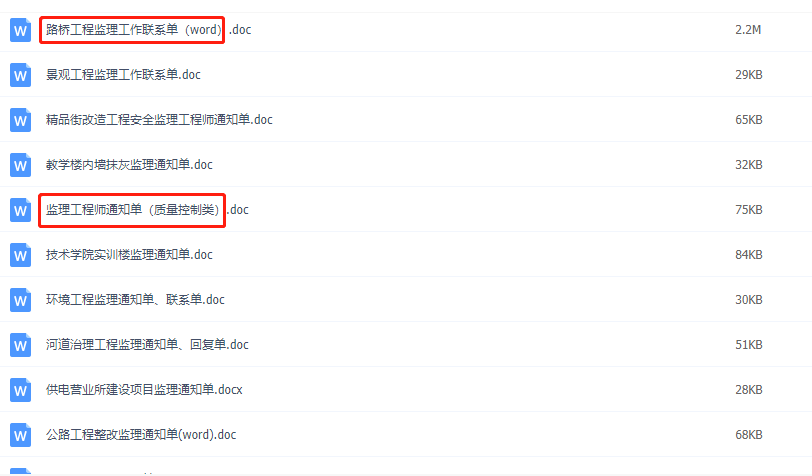Click Word icon beside 景观工程监理工作联系单.doc
Image resolution: width=812 pixels, height=476 pixels.
pyautogui.click(x=20, y=75)
